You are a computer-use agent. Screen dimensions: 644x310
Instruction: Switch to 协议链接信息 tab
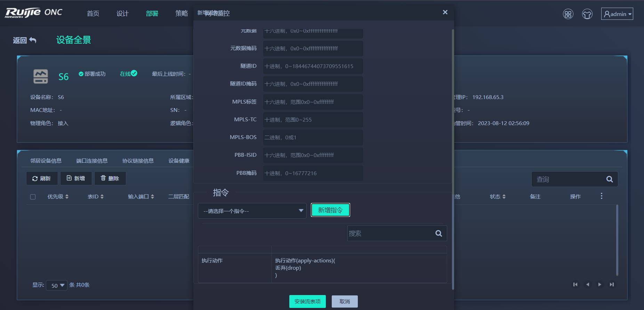pos(138,161)
